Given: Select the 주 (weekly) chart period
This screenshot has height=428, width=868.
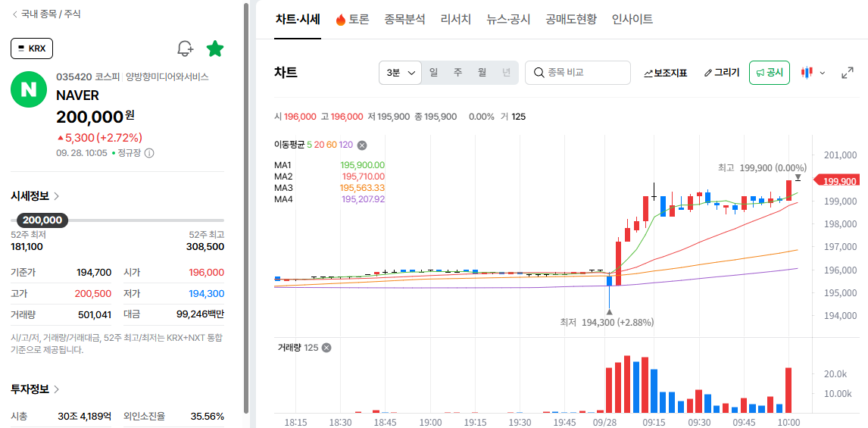Looking at the screenshot, I should click(x=457, y=73).
